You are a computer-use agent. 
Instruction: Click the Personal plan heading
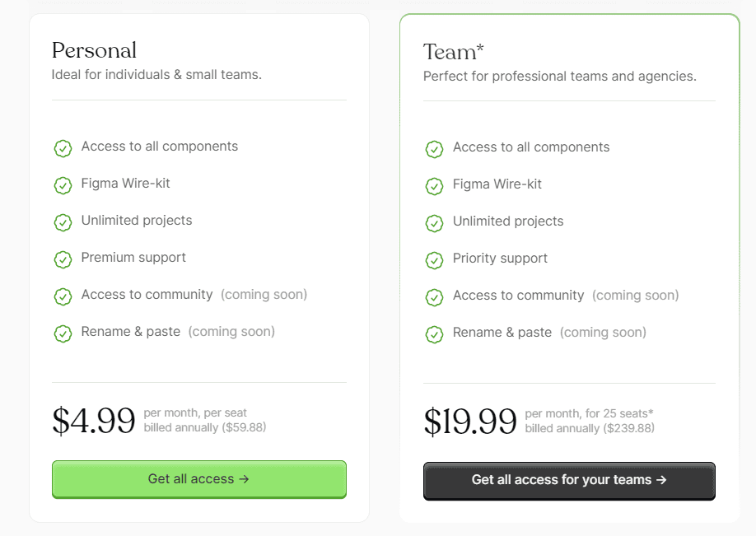[94, 50]
